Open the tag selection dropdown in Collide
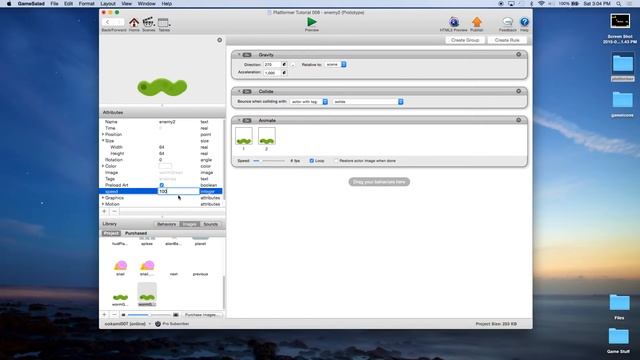This screenshot has width=640, height=360. coord(368,102)
